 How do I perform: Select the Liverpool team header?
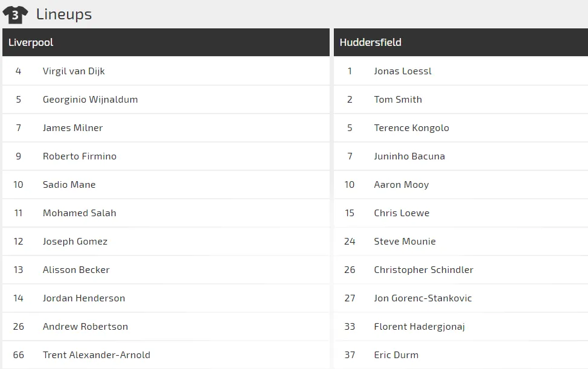(31, 42)
